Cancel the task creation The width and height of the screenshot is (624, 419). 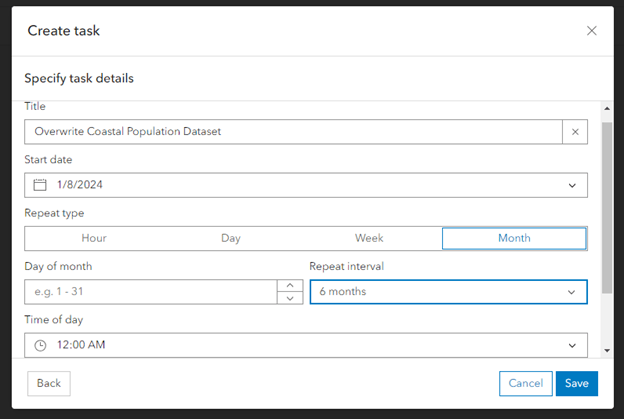(525, 383)
